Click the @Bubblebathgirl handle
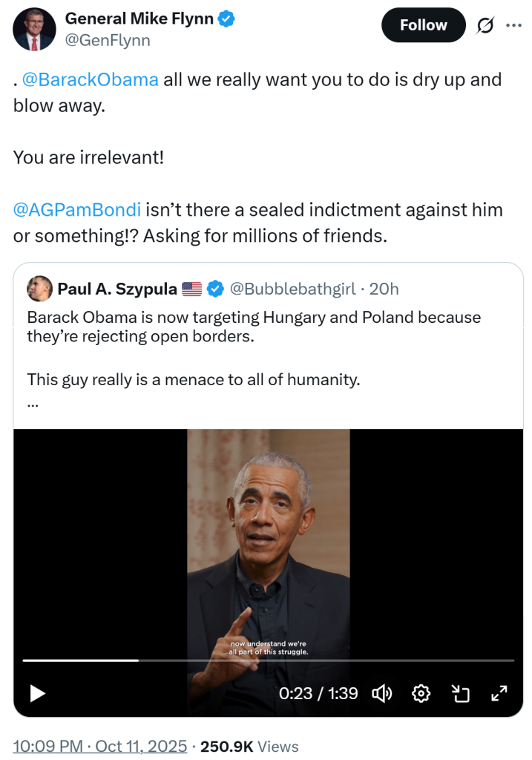 [x=292, y=289]
